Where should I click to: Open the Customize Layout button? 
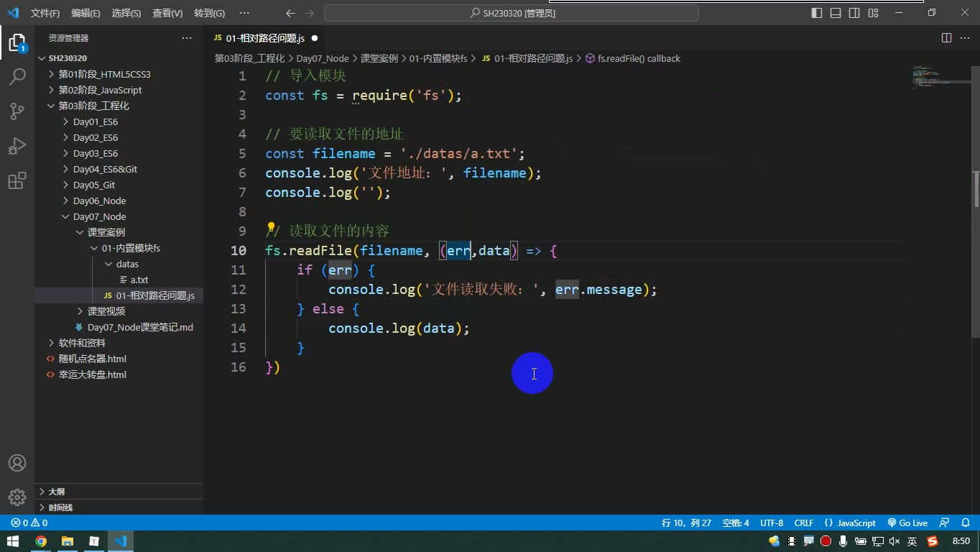pyautogui.click(x=873, y=13)
